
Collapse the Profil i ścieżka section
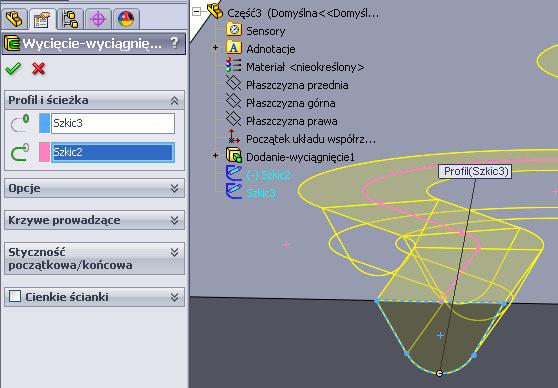[174, 101]
